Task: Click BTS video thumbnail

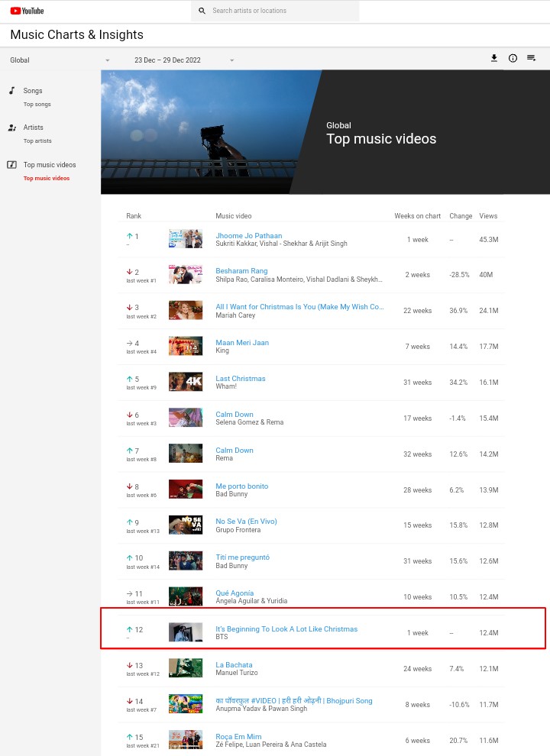Action: (x=186, y=632)
